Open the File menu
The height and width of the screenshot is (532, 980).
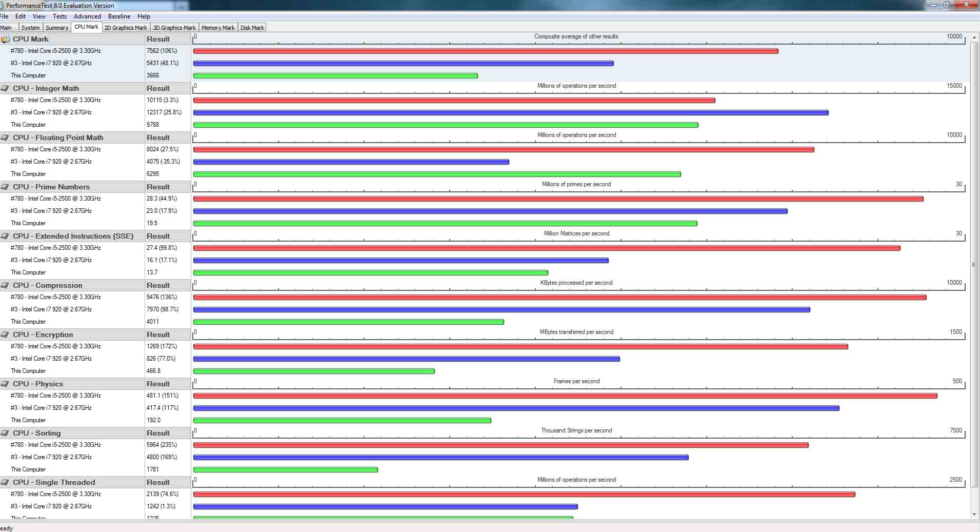point(4,16)
